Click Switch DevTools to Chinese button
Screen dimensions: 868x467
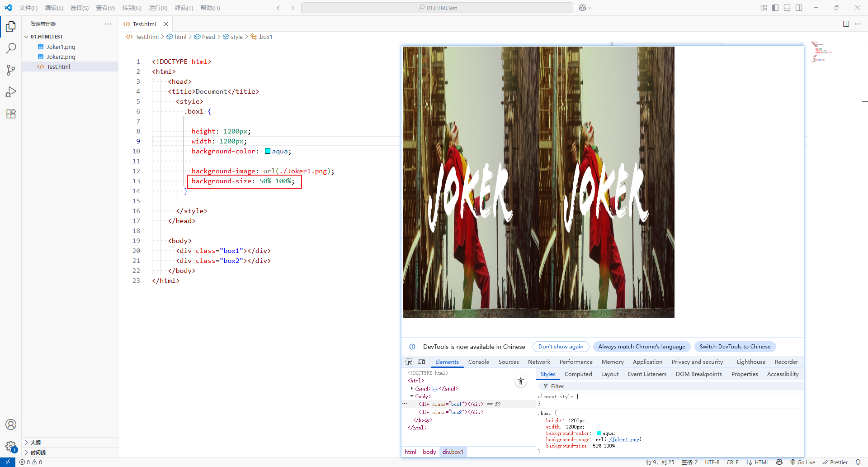click(735, 347)
